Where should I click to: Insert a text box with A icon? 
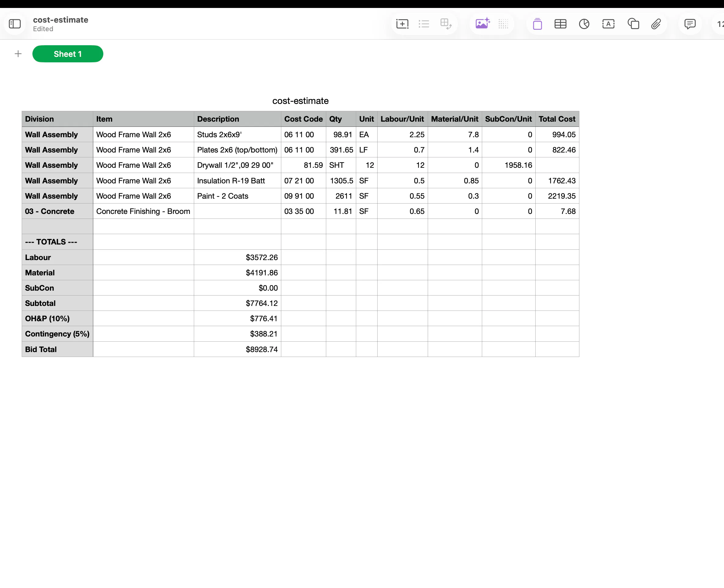pos(608,24)
